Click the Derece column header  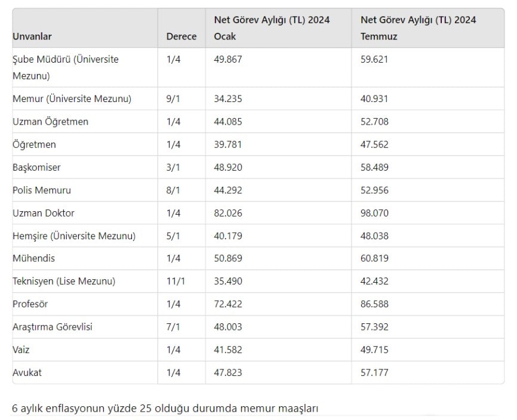point(181,36)
